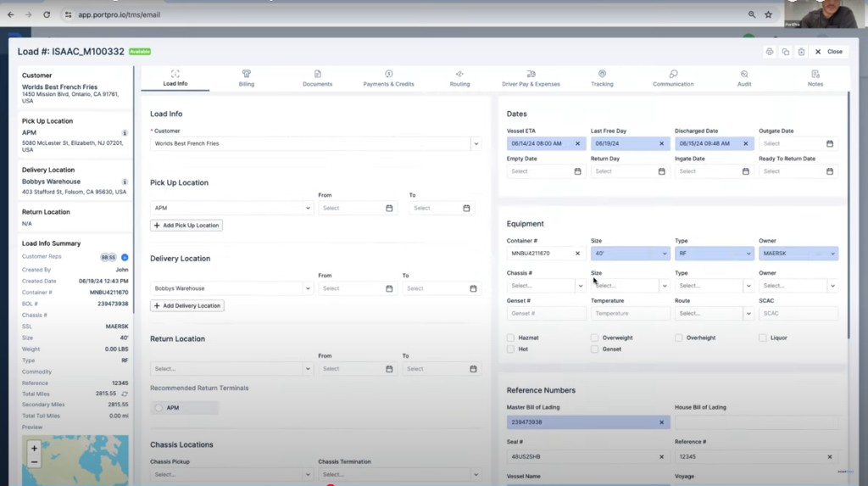The width and height of the screenshot is (868, 486).
Task: Clear the Master Bill of Lading
Action: (x=661, y=422)
